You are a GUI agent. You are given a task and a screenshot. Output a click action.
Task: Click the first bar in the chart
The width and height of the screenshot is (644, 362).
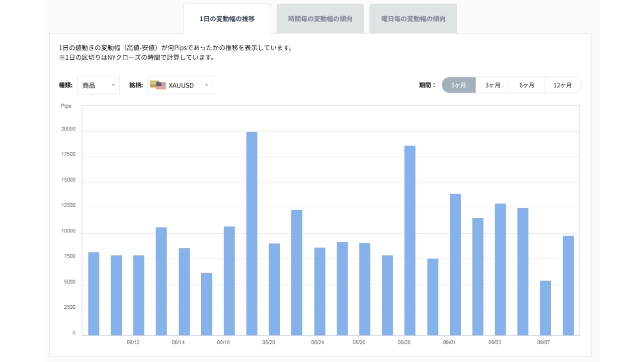[94, 294]
